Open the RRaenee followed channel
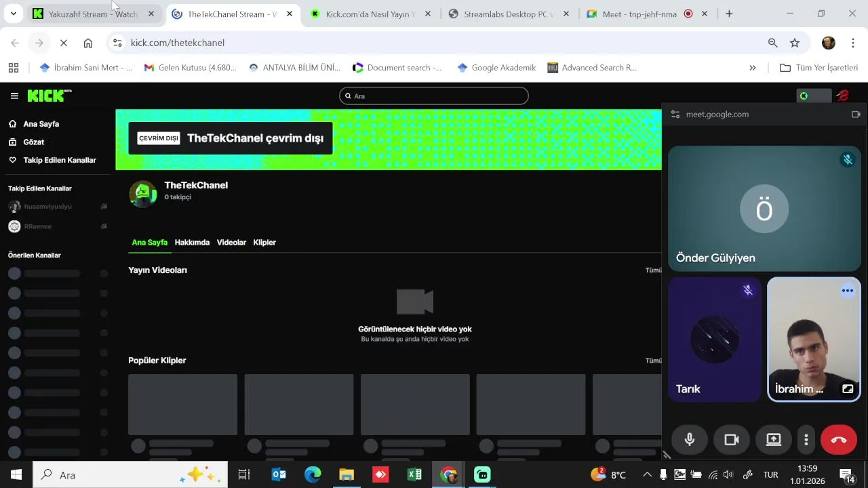Viewport: 868px width, 488px height. (58, 226)
